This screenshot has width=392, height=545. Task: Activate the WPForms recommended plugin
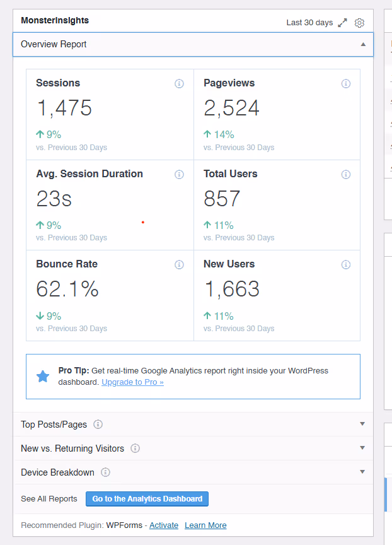pos(164,525)
